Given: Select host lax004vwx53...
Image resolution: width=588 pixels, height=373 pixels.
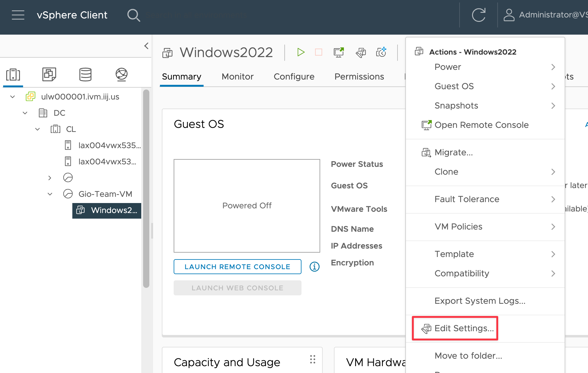Looking at the screenshot, I should click(107, 162).
